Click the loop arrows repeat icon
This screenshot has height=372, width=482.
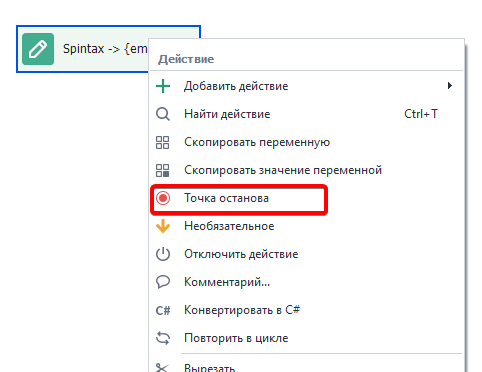pos(163,338)
